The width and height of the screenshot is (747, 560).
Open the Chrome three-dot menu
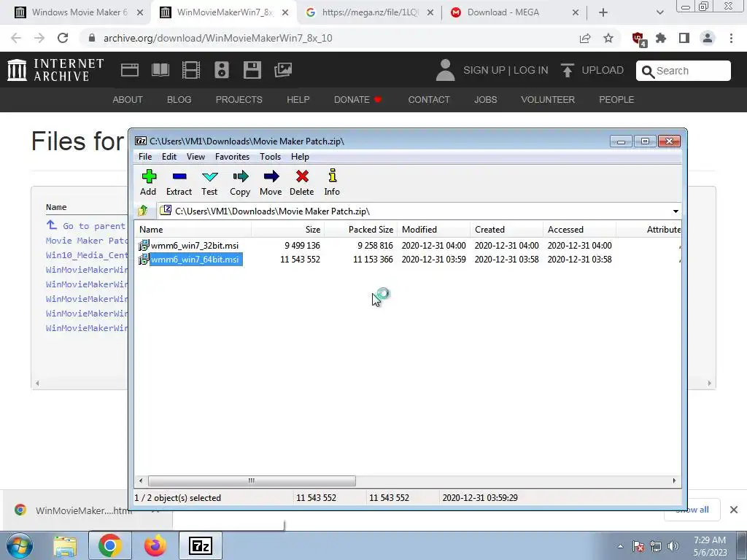731,38
